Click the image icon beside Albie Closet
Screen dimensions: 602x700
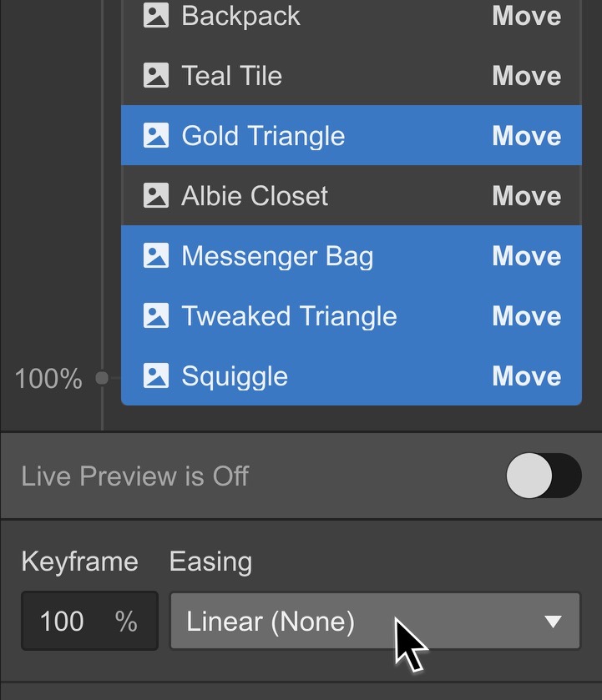(x=156, y=195)
